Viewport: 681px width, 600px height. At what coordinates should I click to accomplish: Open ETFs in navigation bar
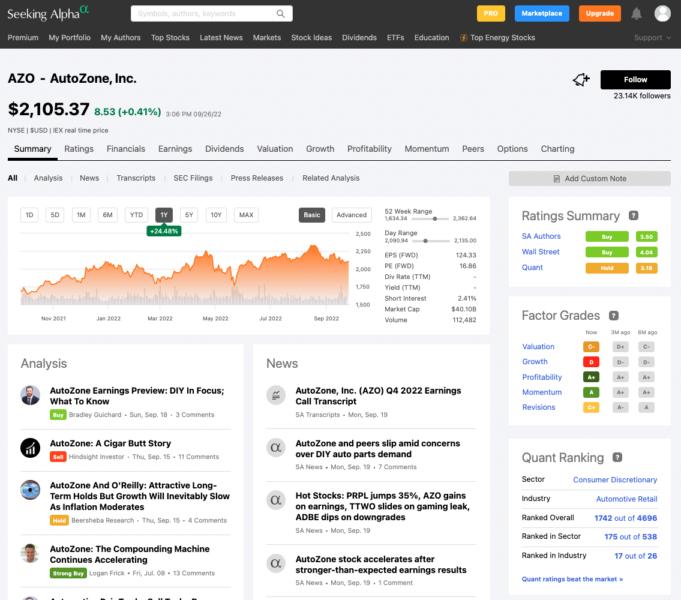click(395, 38)
